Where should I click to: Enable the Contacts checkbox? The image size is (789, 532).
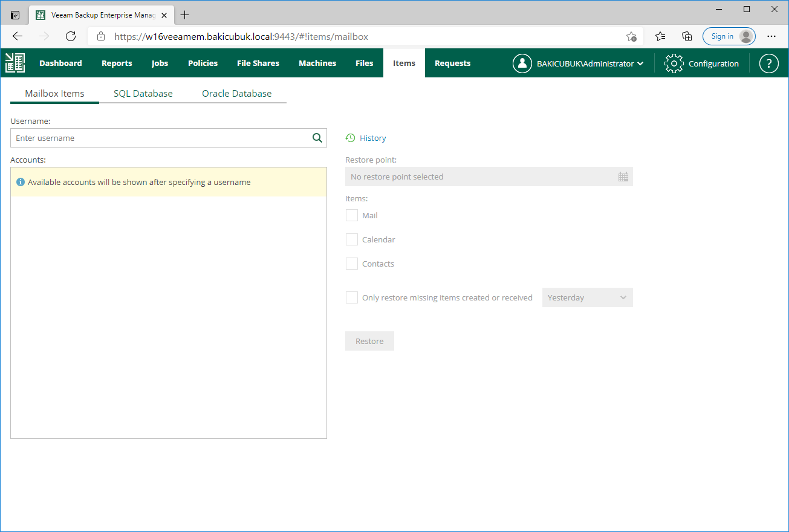point(352,264)
